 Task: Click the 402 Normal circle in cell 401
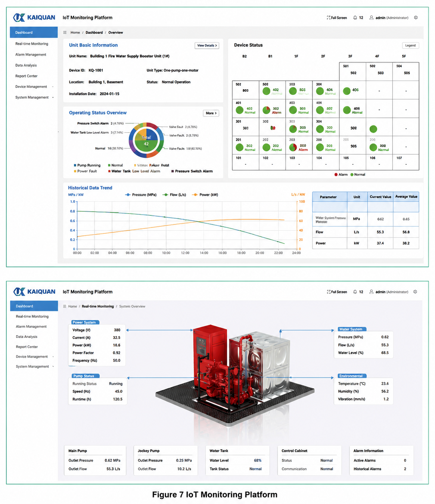pos(240,110)
